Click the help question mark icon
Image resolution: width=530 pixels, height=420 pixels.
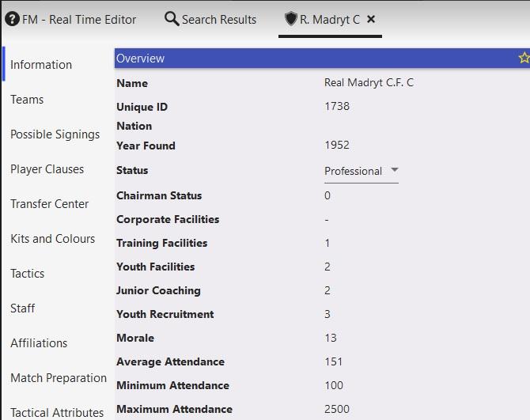[12, 20]
